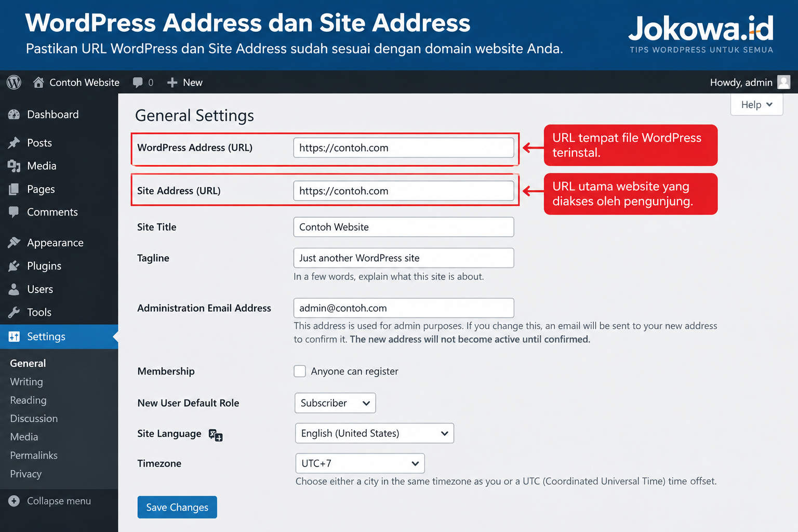Open the Site Language dropdown
The image size is (798, 532).
[x=375, y=433]
